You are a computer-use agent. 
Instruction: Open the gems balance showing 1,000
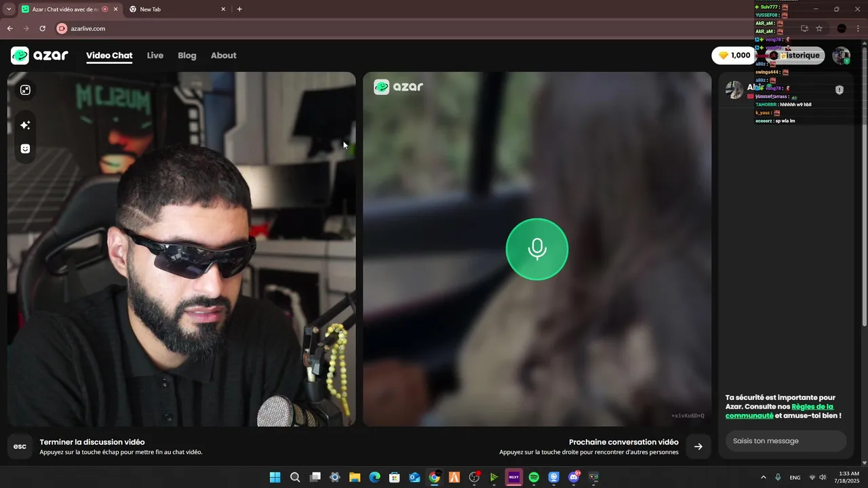(x=734, y=56)
